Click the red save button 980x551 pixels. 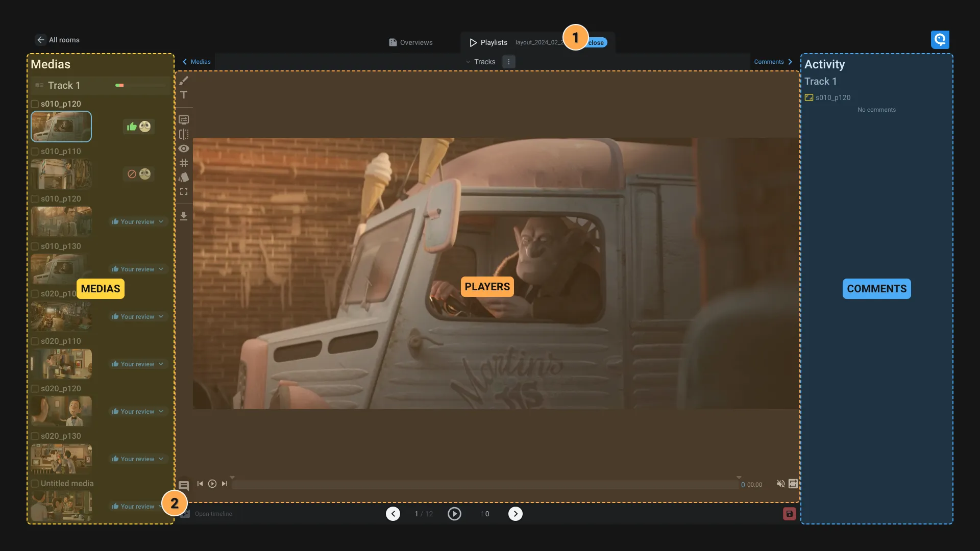coord(789,514)
